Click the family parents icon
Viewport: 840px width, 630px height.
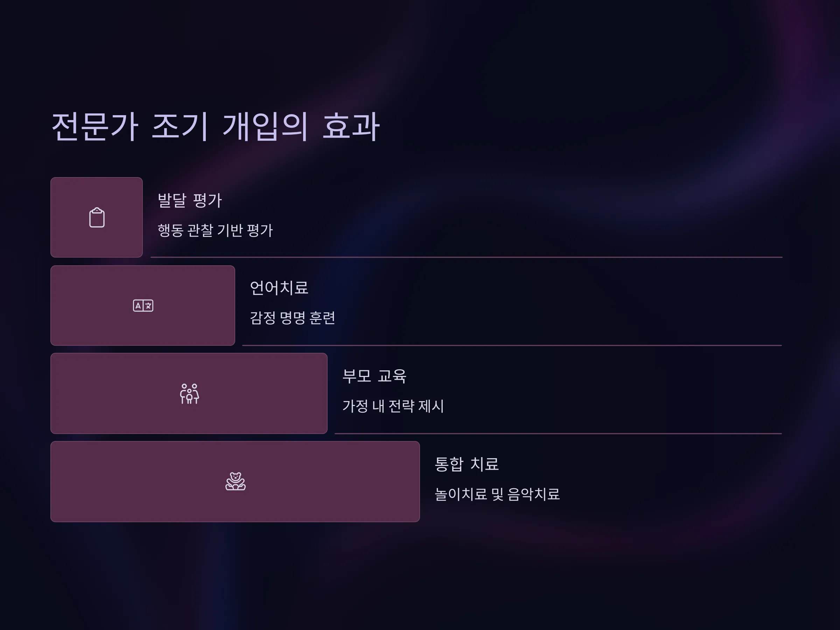click(x=189, y=394)
